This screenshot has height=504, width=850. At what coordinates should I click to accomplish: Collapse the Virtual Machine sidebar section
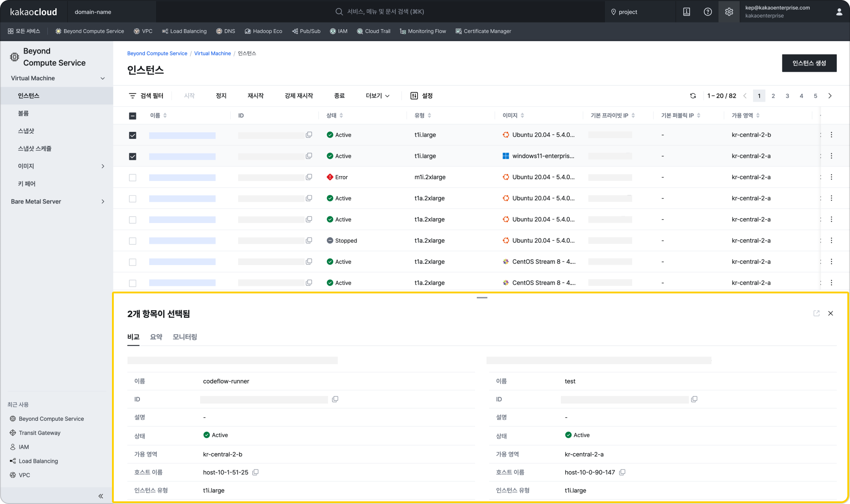point(103,78)
